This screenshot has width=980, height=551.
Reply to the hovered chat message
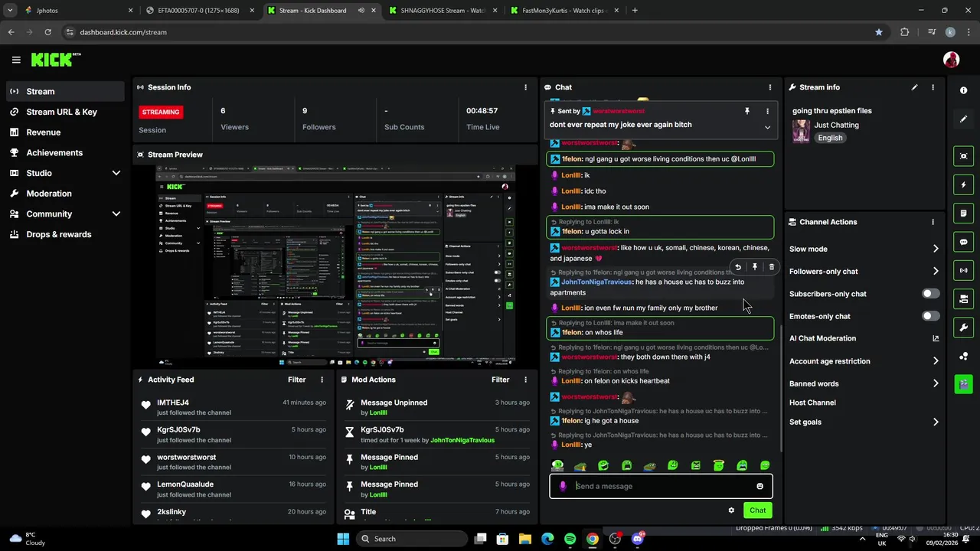point(737,267)
